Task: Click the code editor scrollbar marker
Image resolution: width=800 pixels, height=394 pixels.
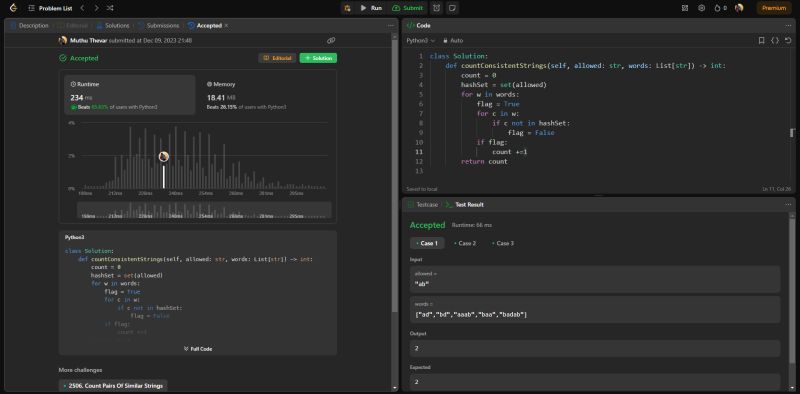Action: tap(792, 133)
